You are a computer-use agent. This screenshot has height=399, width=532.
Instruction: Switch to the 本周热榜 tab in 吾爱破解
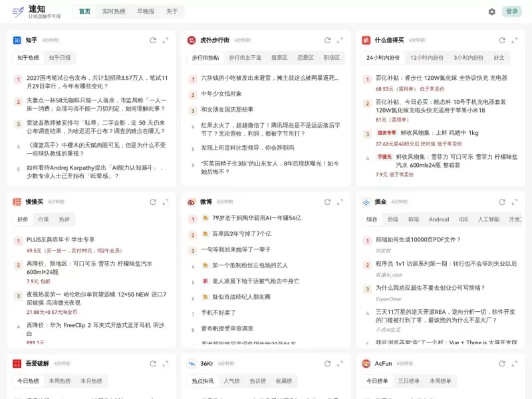tap(60, 381)
